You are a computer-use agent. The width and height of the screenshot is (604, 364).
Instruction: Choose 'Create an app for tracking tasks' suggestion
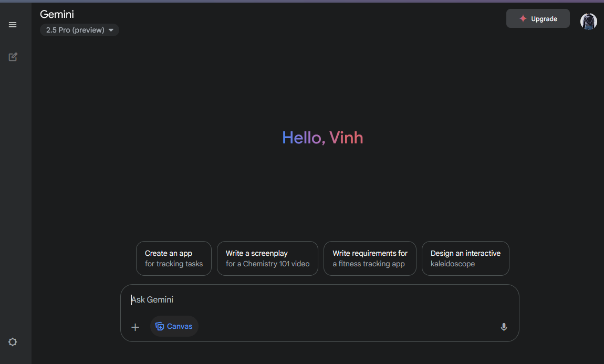pyautogui.click(x=174, y=258)
